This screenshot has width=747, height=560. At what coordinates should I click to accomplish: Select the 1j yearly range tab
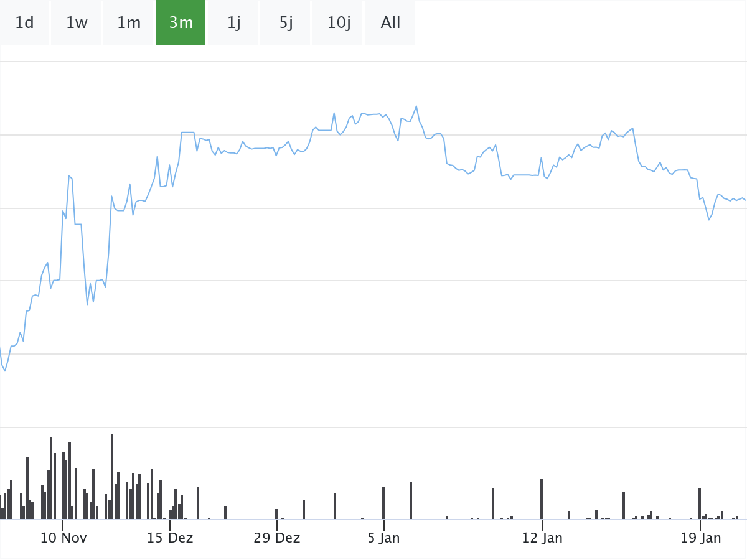(x=233, y=23)
